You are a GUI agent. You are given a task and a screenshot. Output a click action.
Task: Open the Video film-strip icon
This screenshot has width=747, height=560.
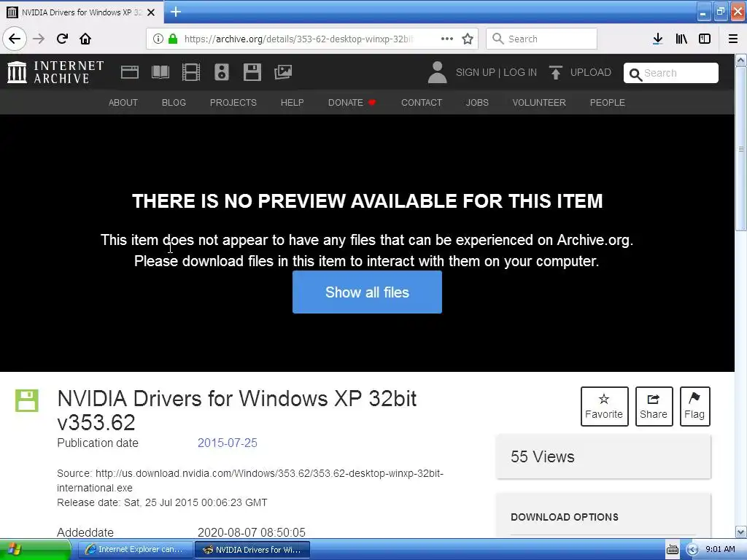(x=191, y=72)
